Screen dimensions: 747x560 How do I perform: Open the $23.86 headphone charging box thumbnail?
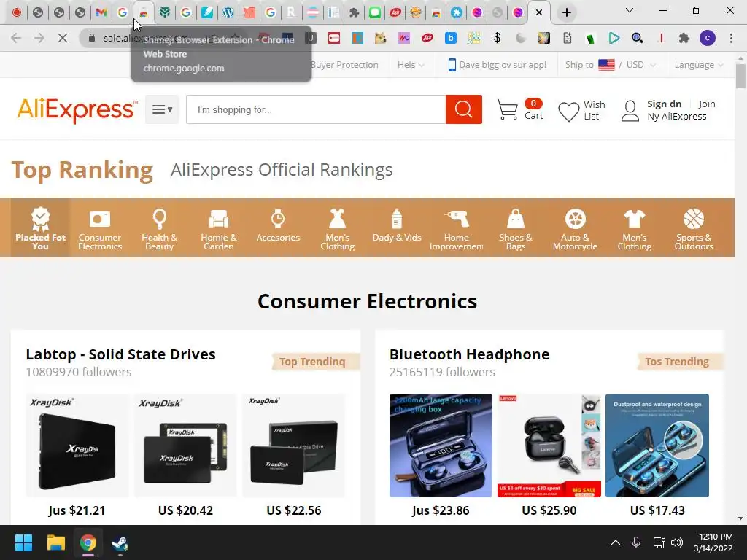(441, 446)
